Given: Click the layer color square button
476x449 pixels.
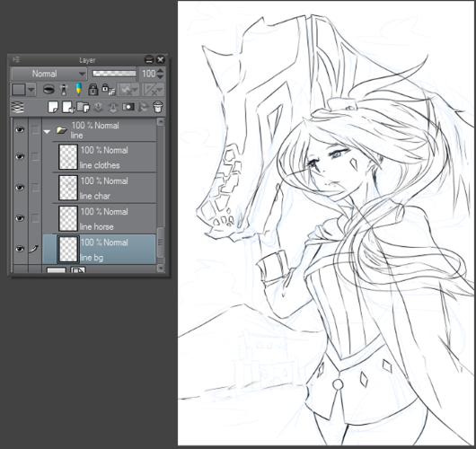Looking at the screenshot, I should (x=19, y=90).
